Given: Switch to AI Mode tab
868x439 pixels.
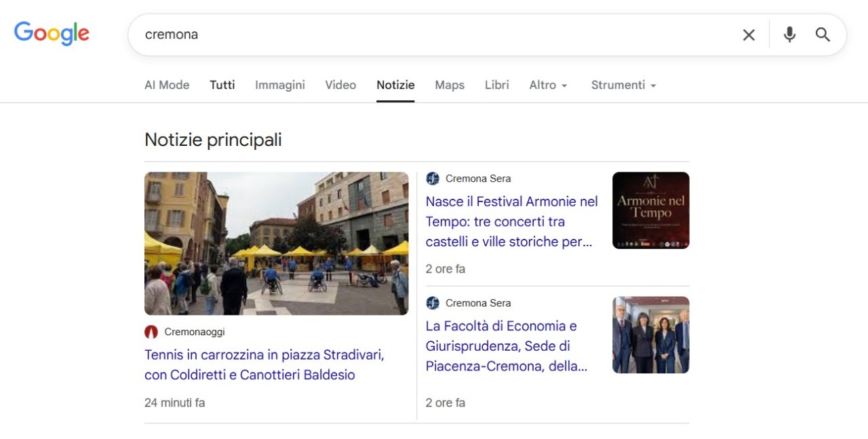Looking at the screenshot, I should [167, 85].
